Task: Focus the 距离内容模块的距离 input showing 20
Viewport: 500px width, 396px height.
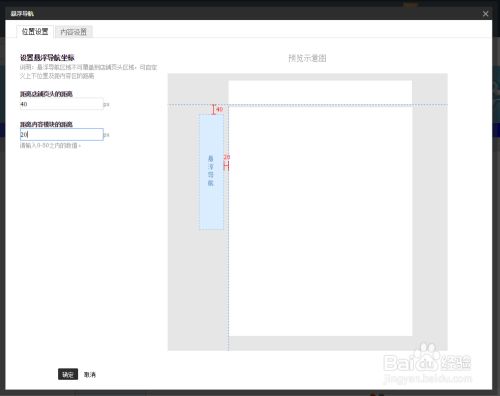Action: (61, 135)
